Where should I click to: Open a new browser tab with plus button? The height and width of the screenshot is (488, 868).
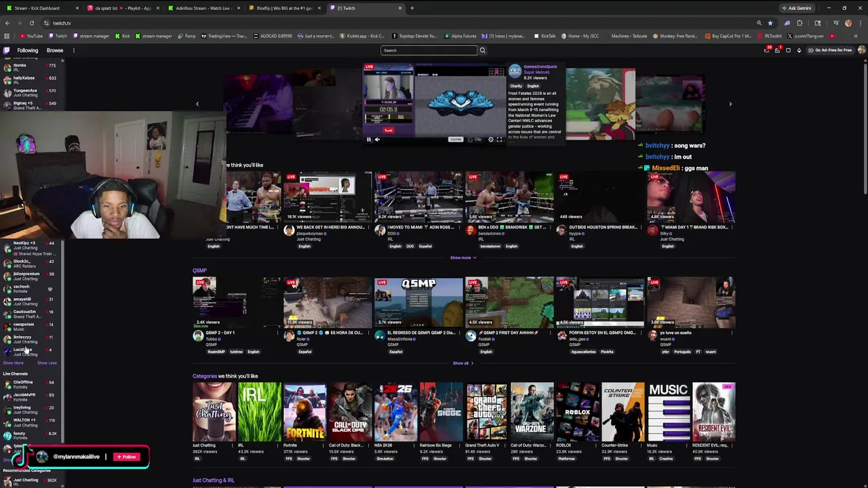(412, 8)
